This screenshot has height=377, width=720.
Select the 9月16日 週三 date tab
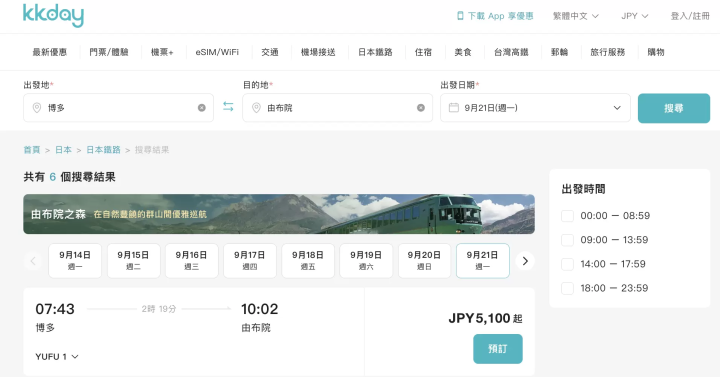pos(191,261)
